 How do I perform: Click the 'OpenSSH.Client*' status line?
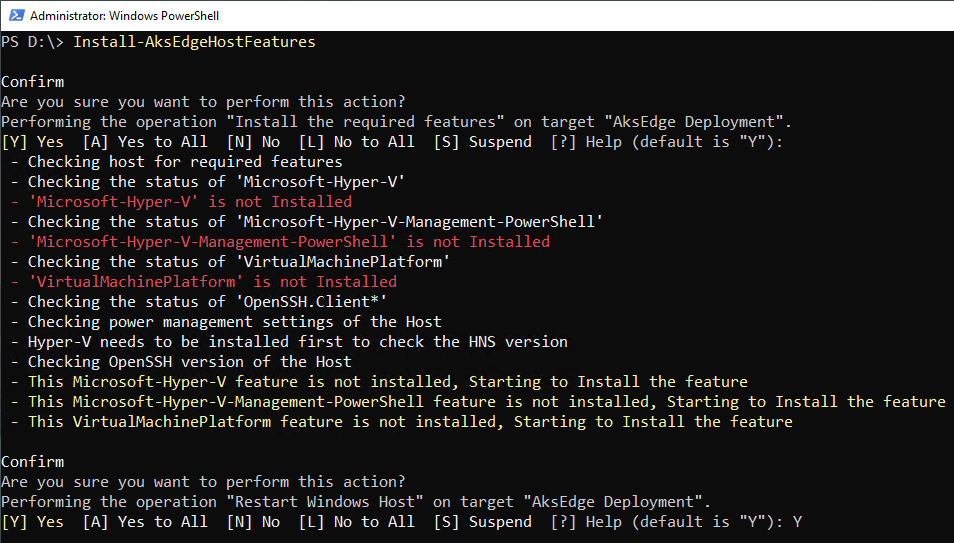(199, 301)
